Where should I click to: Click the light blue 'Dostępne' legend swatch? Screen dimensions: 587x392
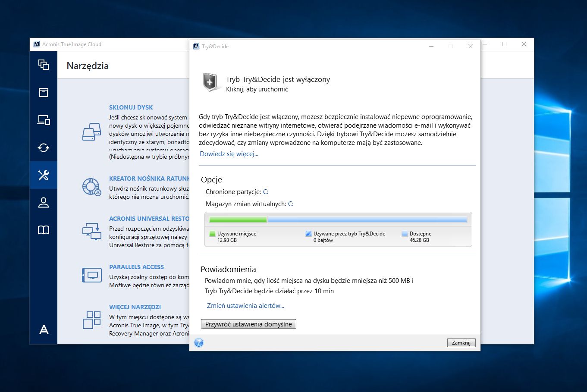coord(405,234)
